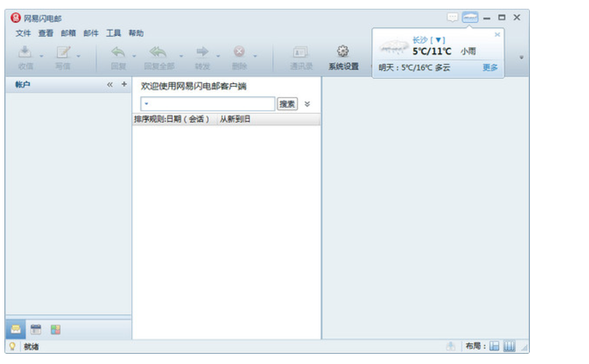This screenshot has width=589, height=364.
Task: Open dropdown arrow next to 写信
Action: pos(79,56)
